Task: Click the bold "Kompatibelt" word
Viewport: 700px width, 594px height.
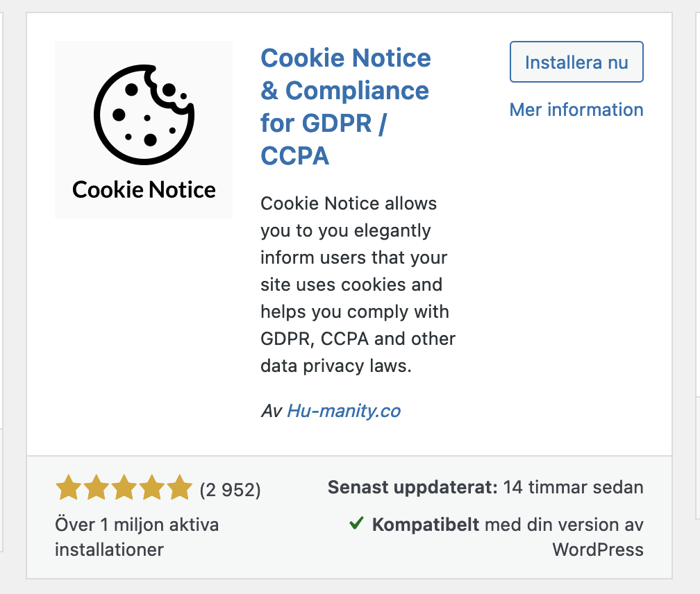Action: click(426, 524)
